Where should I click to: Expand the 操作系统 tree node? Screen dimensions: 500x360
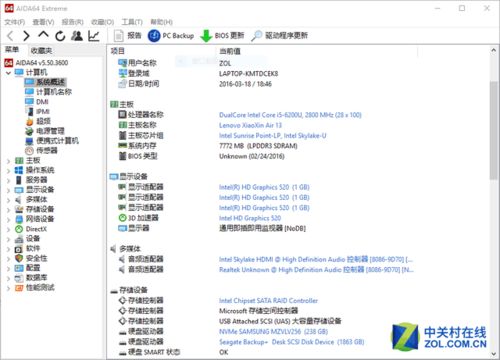[8, 171]
